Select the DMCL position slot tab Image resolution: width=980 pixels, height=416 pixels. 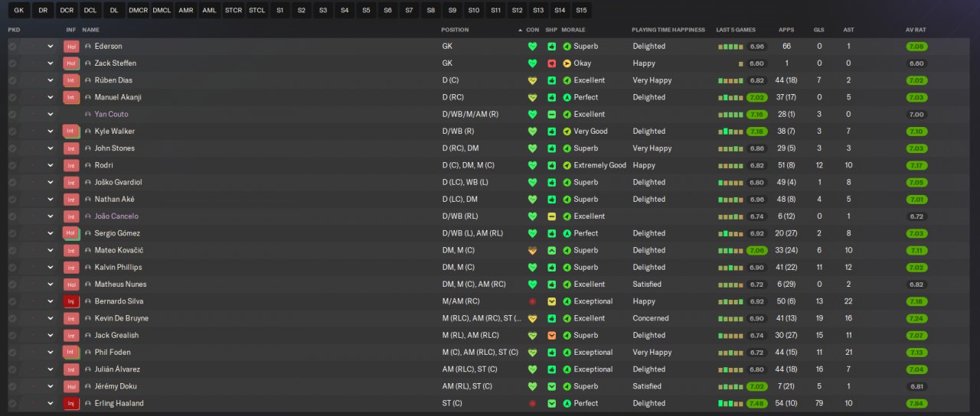tap(162, 10)
